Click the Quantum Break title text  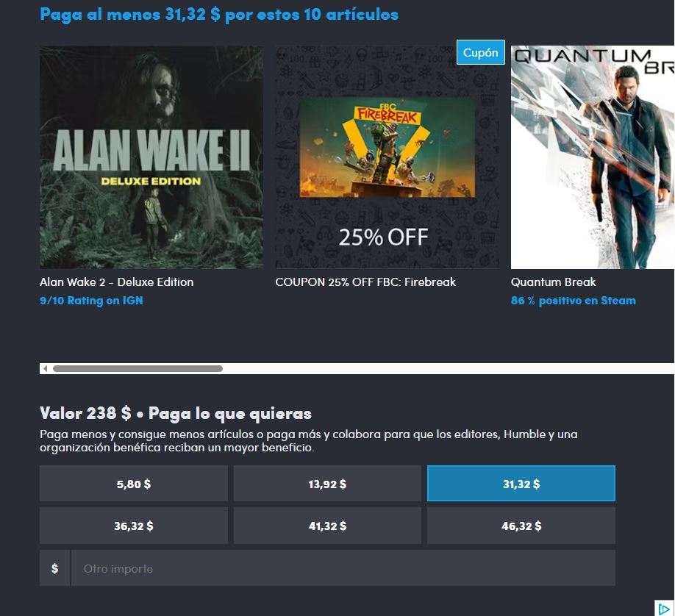[553, 282]
